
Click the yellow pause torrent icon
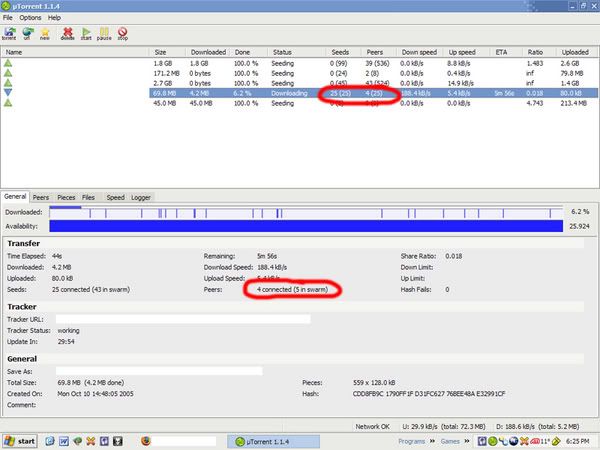(x=104, y=33)
